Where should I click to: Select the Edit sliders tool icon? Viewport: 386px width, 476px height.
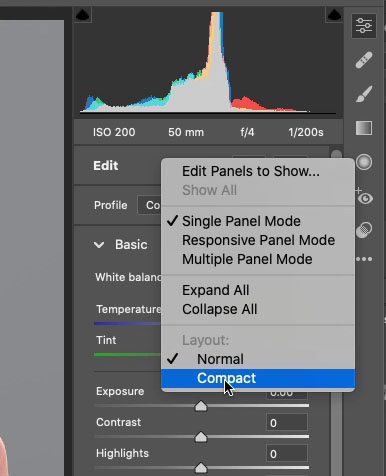click(364, 26)
